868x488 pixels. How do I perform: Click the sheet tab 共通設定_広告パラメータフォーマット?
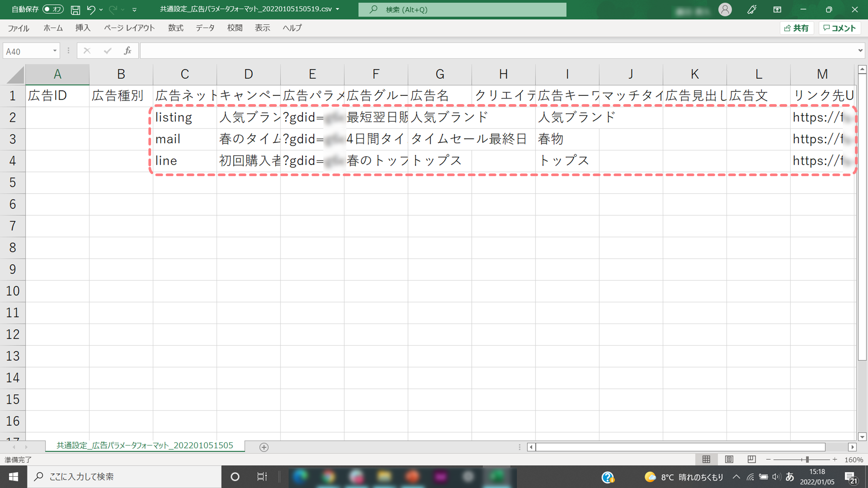tap(145, 446)
